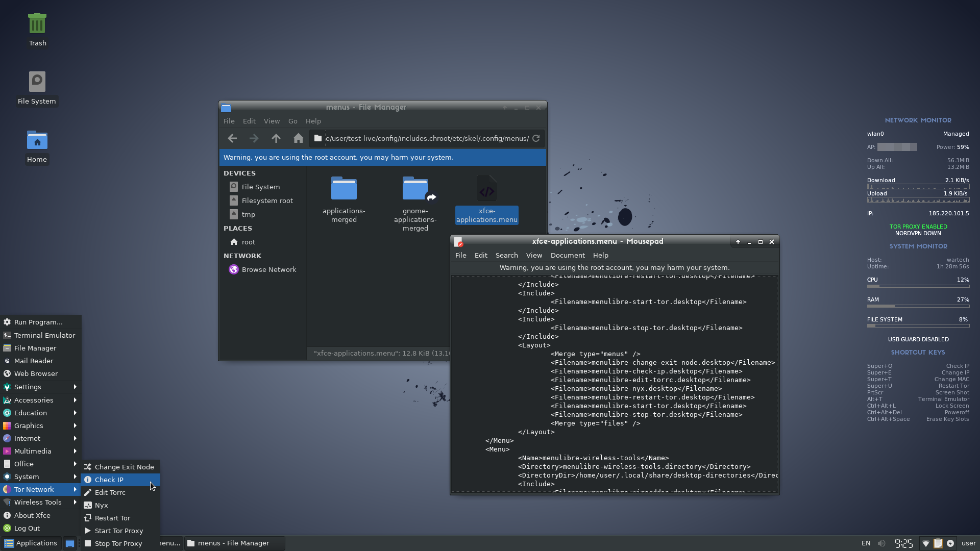Image resolution: width=980 pixels, height=551 pixels.
Task: Click the clipboard manager tray icon
Action: coord(938,543)
